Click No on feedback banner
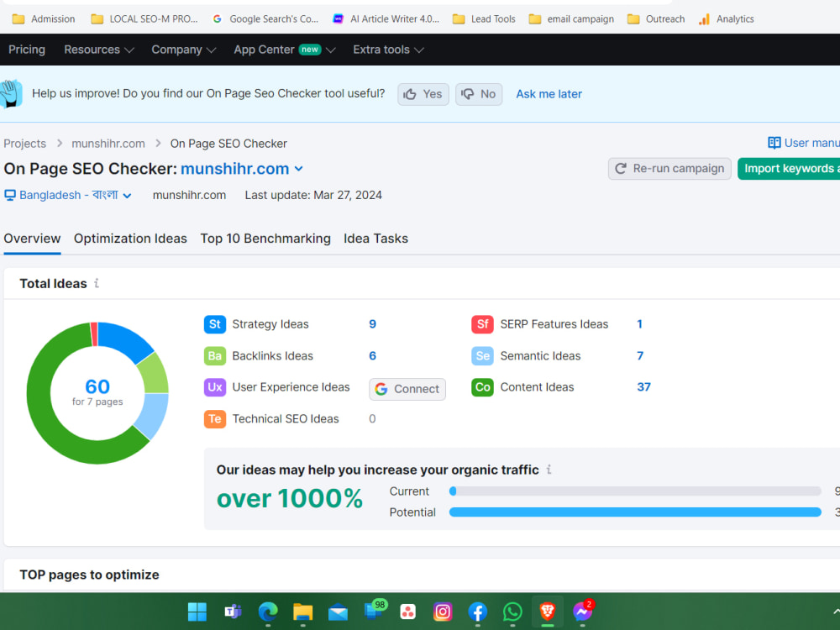The image size is (840, 630). point(479,94)
